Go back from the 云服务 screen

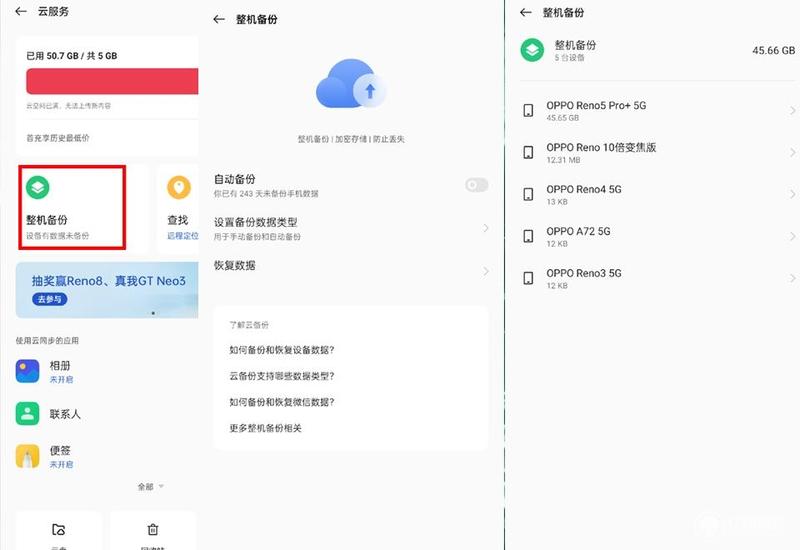21,11
